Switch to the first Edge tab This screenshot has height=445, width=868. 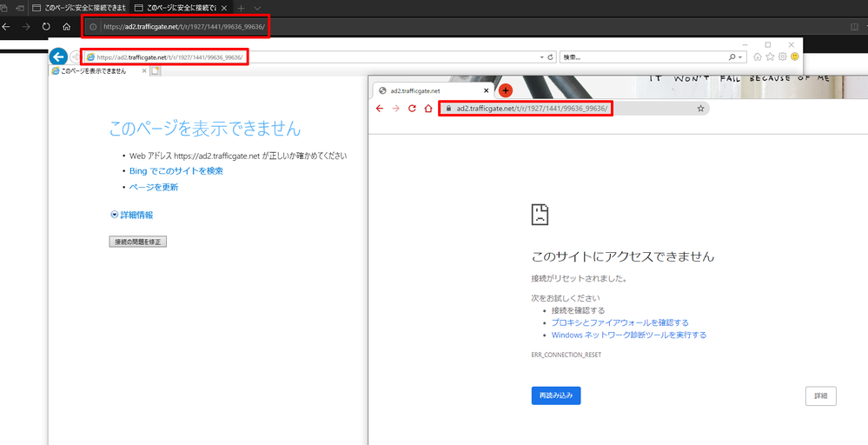78,9
